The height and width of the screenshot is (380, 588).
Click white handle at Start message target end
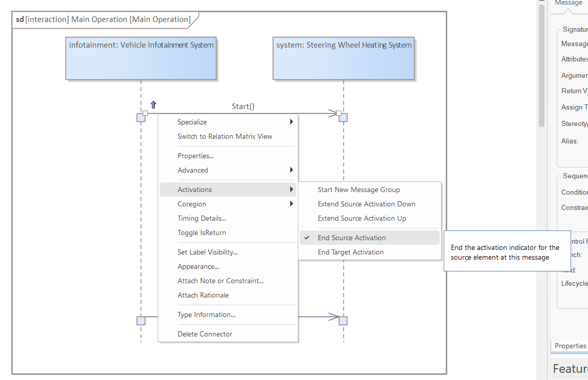point(339,113)
